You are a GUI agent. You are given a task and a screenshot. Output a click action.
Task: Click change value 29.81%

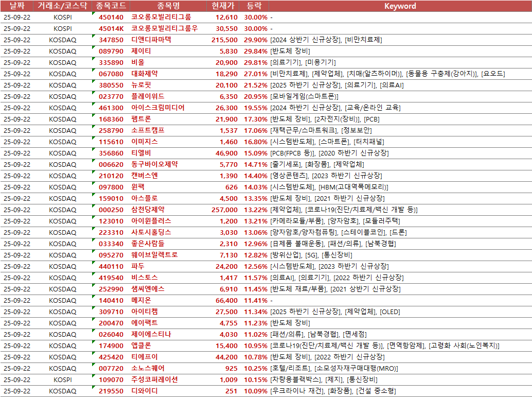point(256,63)
